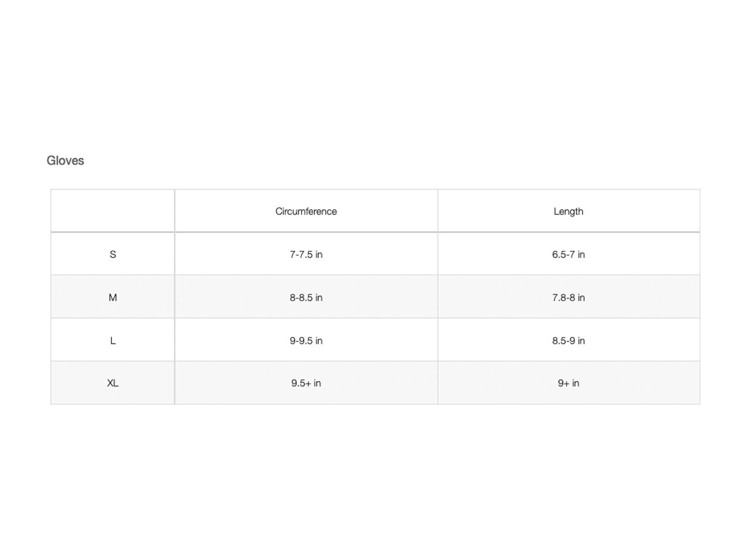Click the divider between size column and Circumference header
The height and width of the screenshot is (560, 747).
point(175,211)
